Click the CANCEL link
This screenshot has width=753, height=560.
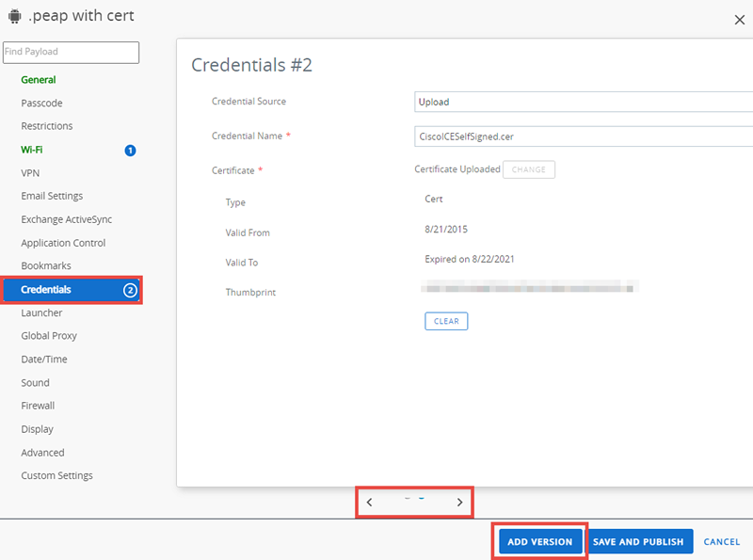click(722, 542)
